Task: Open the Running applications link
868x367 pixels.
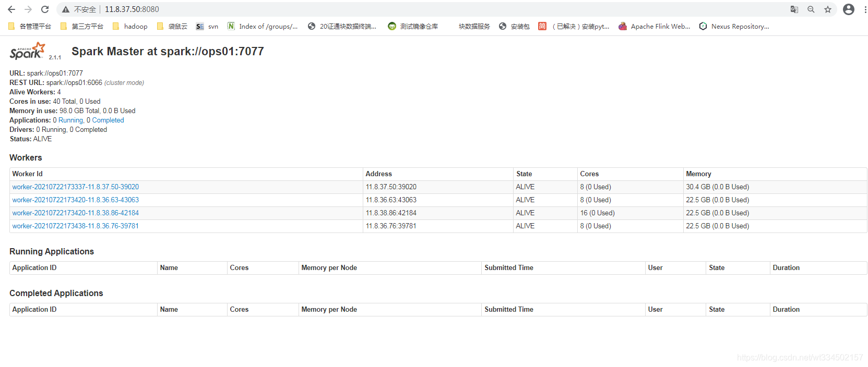Action: coord(70,120)
